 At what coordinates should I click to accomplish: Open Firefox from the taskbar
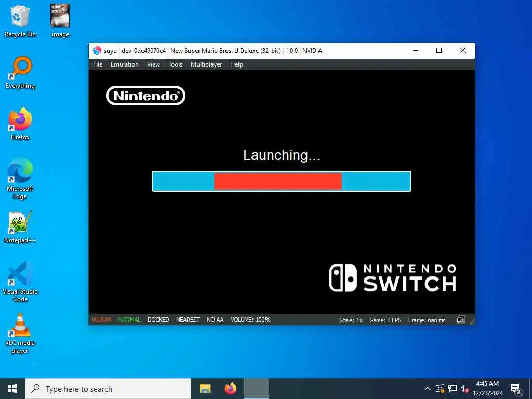click(x=231, y=389)
